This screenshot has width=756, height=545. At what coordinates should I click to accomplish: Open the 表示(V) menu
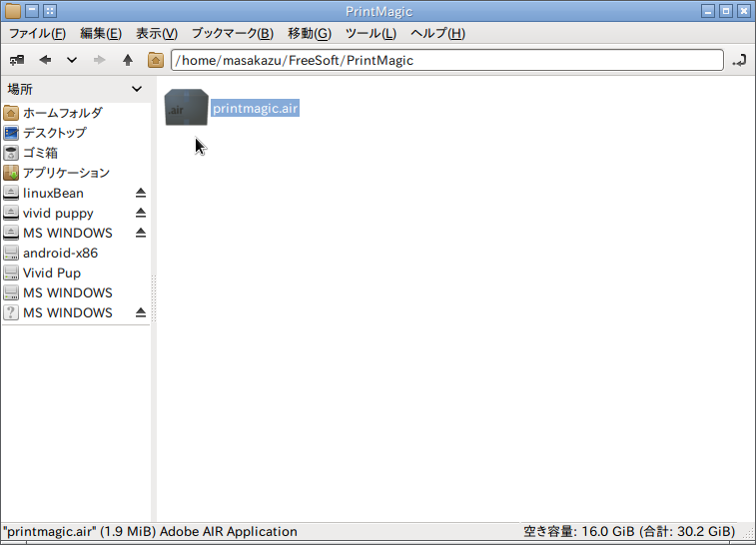click(157, 33)
